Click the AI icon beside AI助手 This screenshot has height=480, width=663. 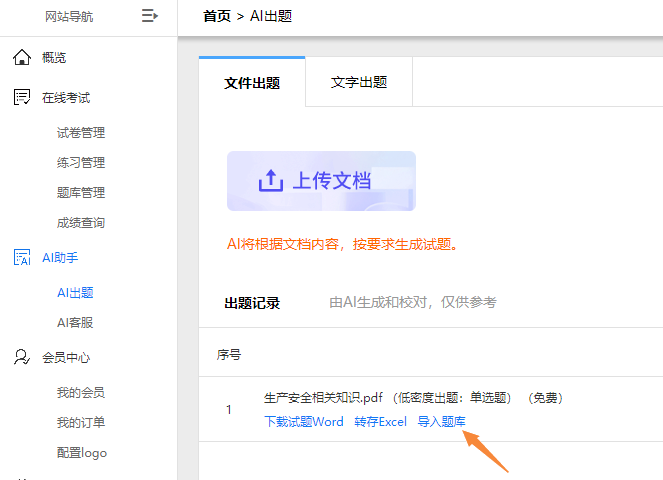click(x=22, y=257)
